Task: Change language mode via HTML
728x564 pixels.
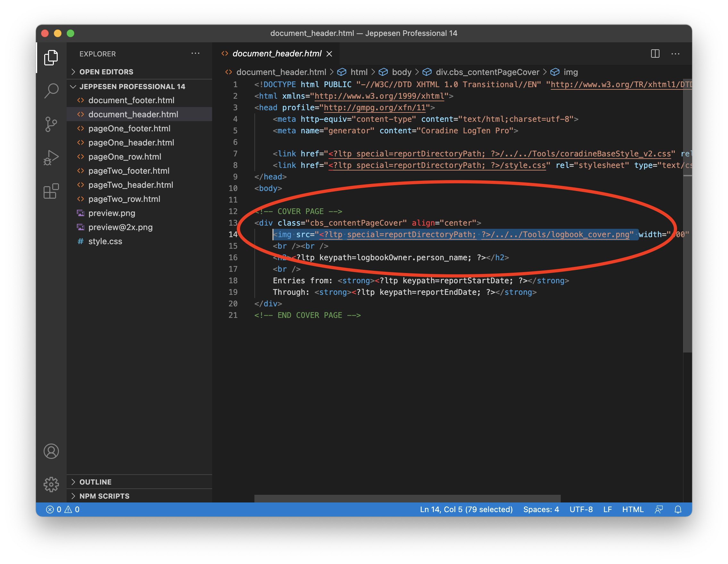Action: tap(633, 509)
